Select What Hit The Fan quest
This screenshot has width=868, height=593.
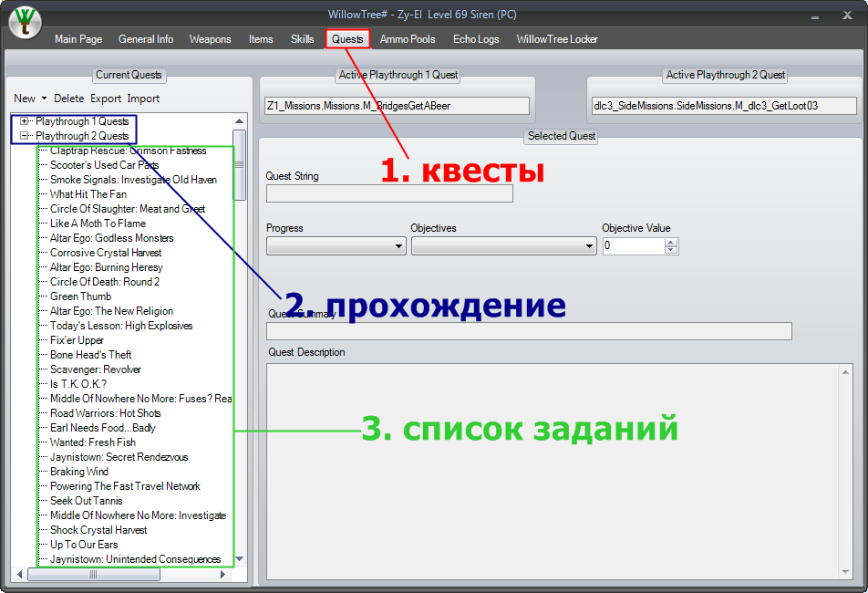88,194
